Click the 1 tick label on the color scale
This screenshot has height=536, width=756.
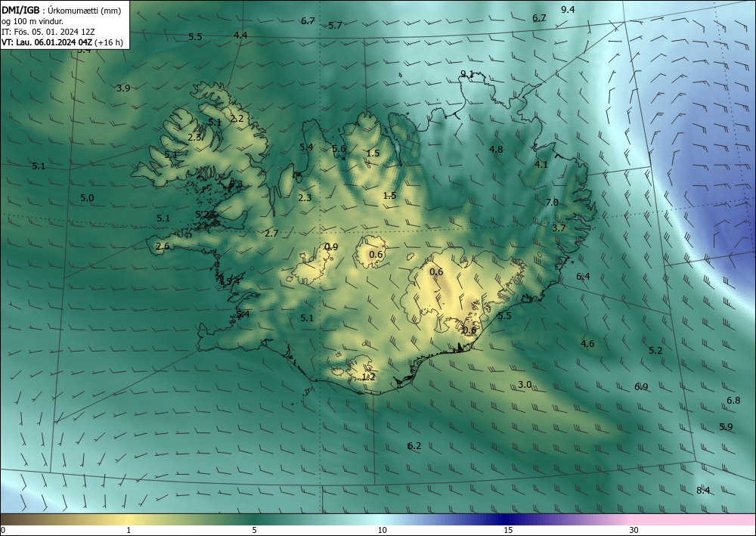pos(129,531)
